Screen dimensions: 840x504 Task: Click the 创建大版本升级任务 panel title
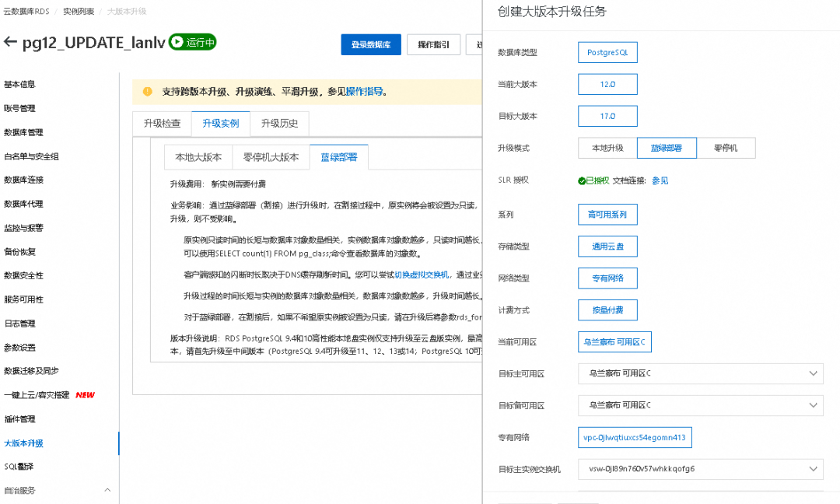551,12
